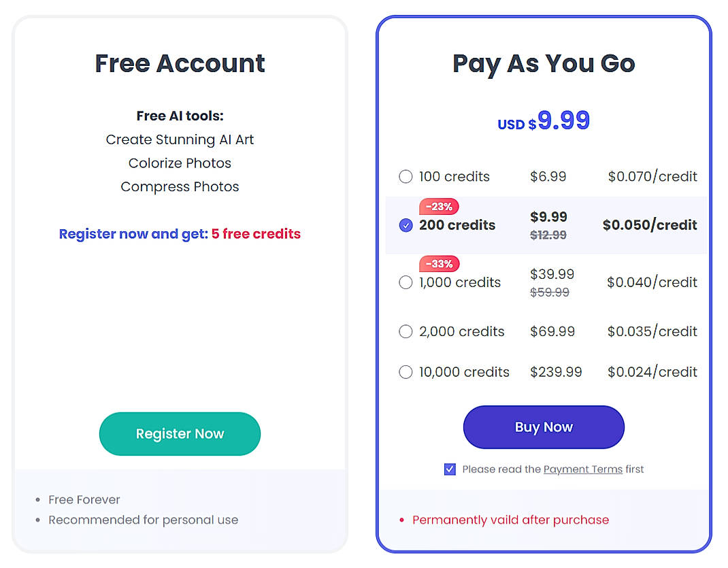Uncheck the Payment Terms agreement checkbox
The height and width of the screenshot is (568, 728).
(450, 469)
